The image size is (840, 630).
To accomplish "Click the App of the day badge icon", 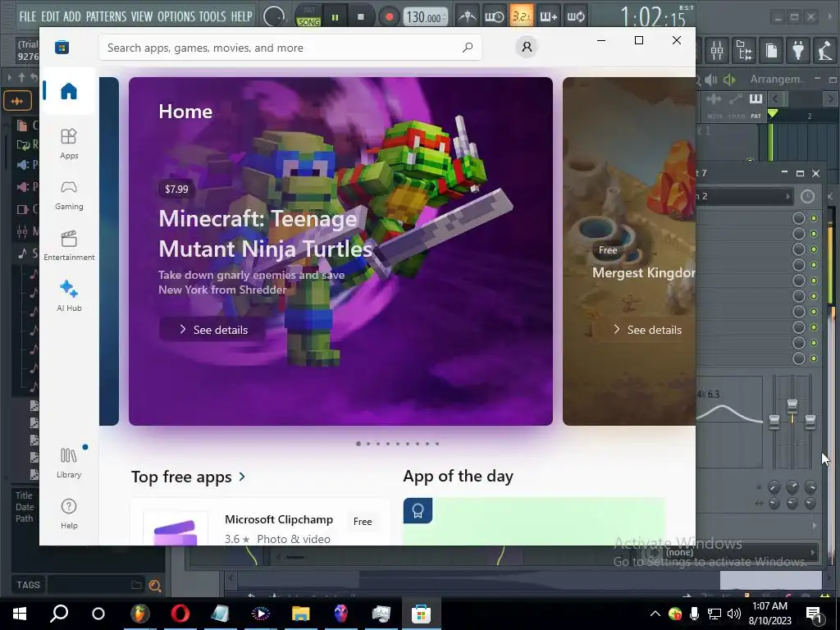I will [418, 511].
